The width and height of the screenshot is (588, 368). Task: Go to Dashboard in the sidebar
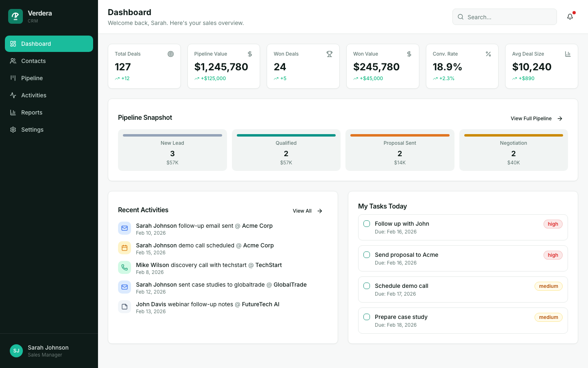click(x=49, y=44)
